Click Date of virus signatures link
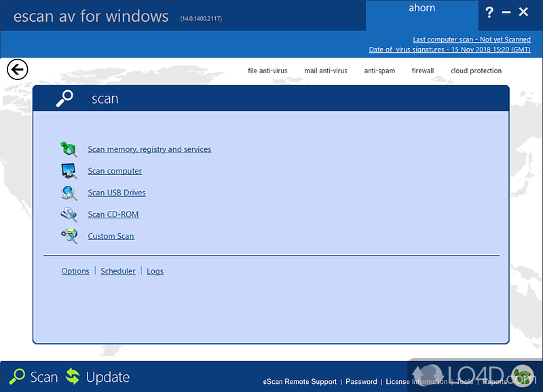The image size is (543, 392). (449, 50)
